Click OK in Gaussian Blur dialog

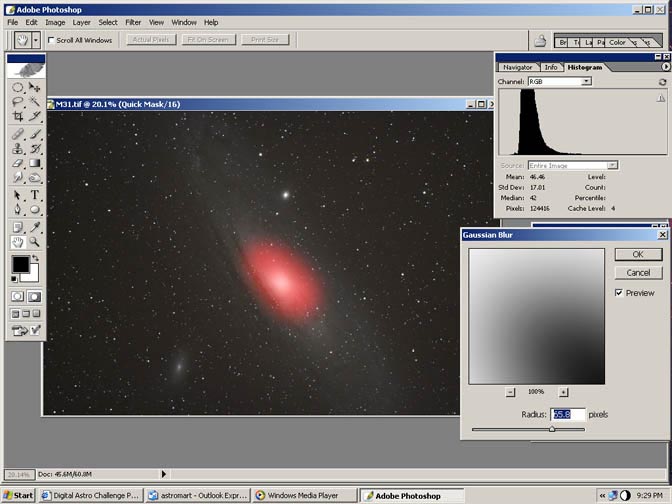pos(638,255)
